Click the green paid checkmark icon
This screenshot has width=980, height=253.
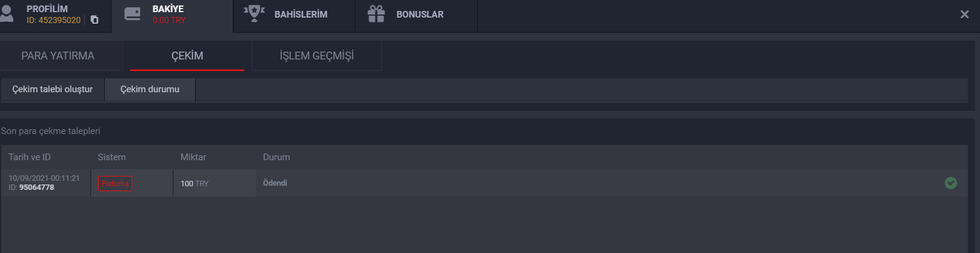point(951,183)
